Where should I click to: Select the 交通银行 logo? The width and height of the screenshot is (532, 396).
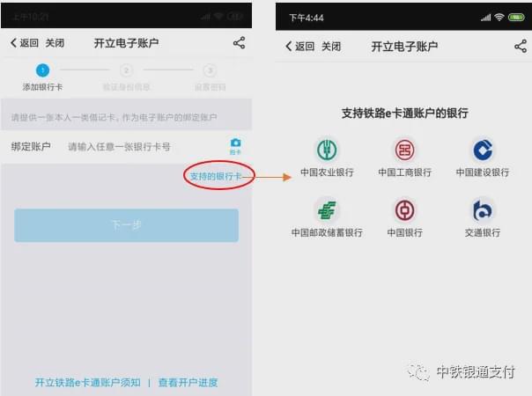coord(482,210)
